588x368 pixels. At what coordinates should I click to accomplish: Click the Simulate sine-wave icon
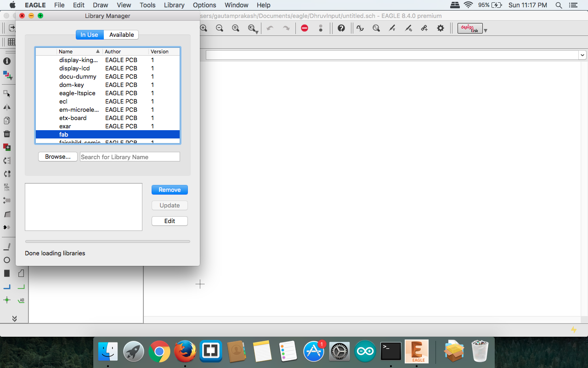[360, 28]
